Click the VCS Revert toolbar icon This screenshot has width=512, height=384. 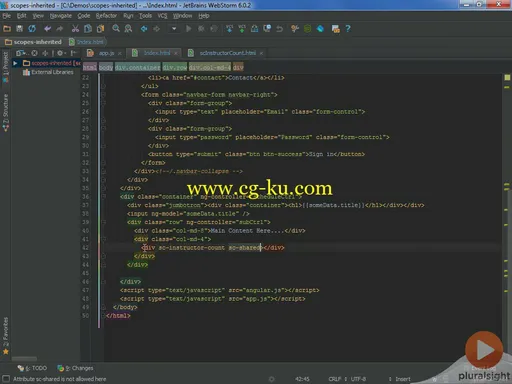(x=279, y=29)
